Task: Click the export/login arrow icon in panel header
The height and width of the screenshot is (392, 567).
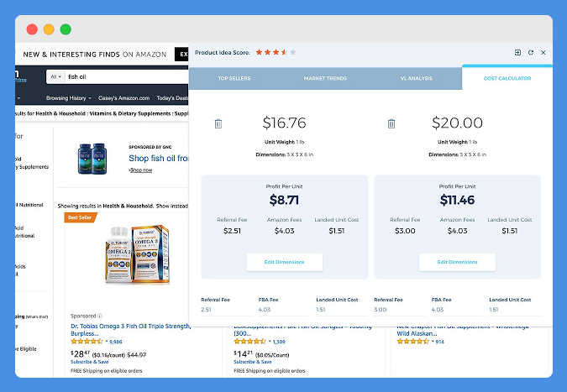Action: click(517, 52)
